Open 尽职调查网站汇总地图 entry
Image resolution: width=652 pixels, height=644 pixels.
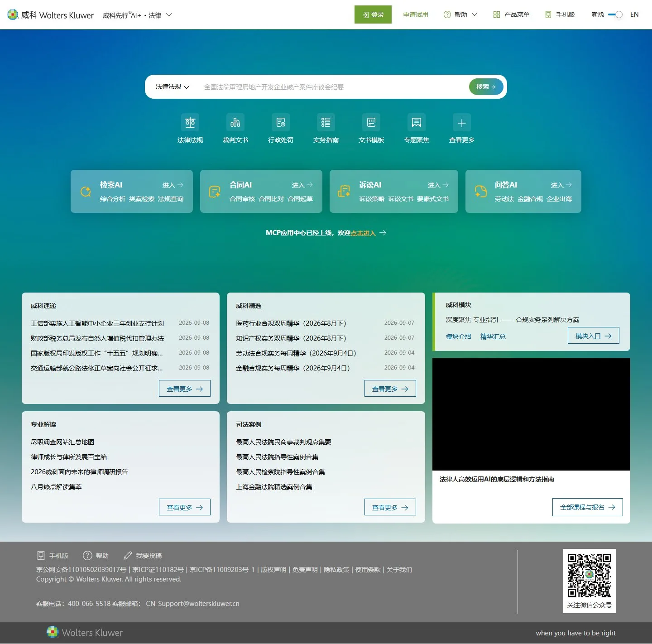[62, 442]
